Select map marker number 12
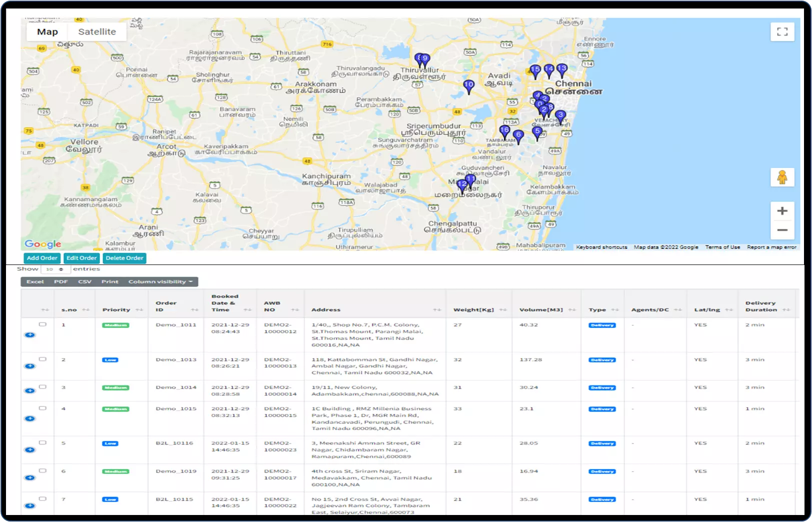812x522 pixels. click(x=462, y=185)
